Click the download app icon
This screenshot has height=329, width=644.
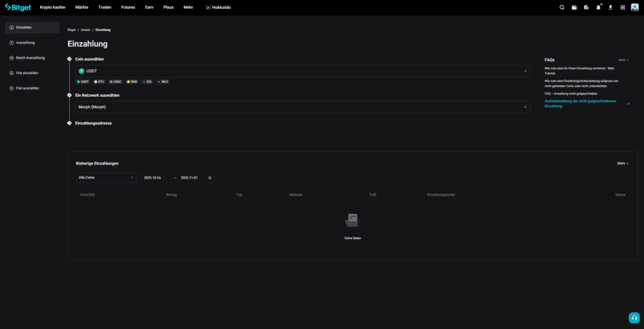point(610,8)
